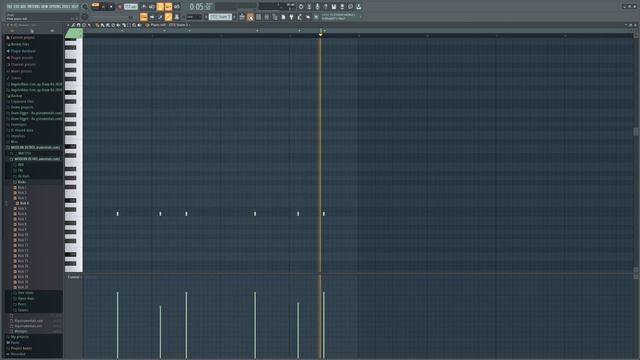The width and height of the screenshot is (640, 360).
Task: Switch browser to plugin database tab icon
Action: point(52,31)
